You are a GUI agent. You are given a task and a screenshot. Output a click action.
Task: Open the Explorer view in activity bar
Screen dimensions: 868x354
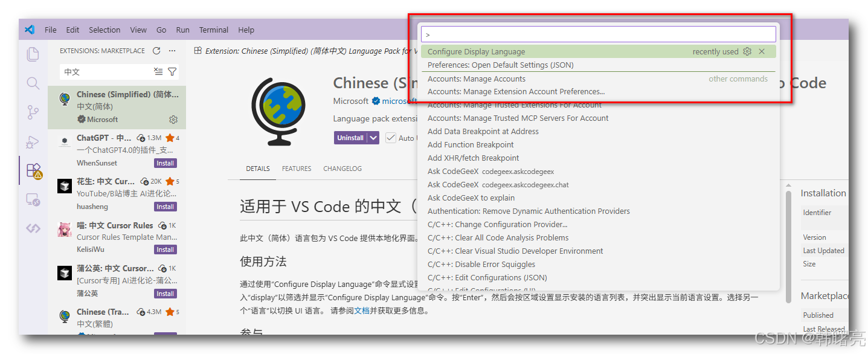click(33, 54)
